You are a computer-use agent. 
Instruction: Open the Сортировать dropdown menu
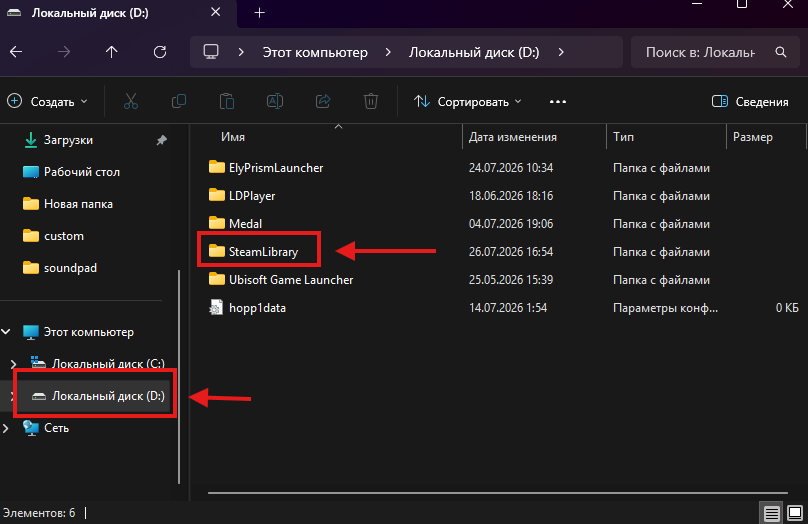pyautogui.click(x=468, y=102)
